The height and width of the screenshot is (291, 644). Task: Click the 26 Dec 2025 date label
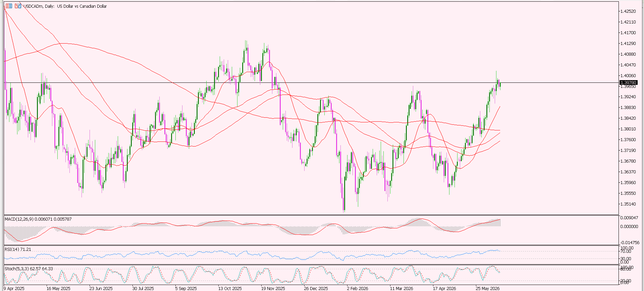[316, 288]
